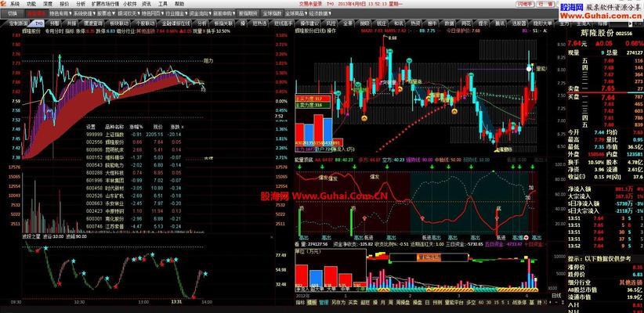The height and width of the screenshot is (313, 644).
Task: Click the 股指期货 toolbar button
Action: point(248,13)
